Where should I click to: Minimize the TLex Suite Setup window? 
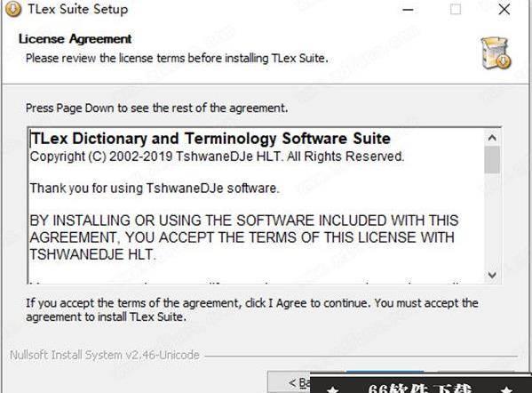(408, 10)
